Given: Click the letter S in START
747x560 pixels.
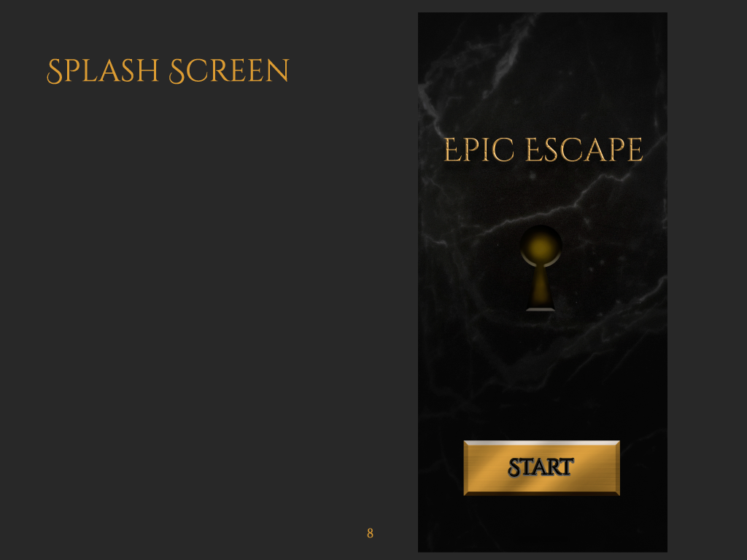Looking at the screenshot, I should click(514, 467).
